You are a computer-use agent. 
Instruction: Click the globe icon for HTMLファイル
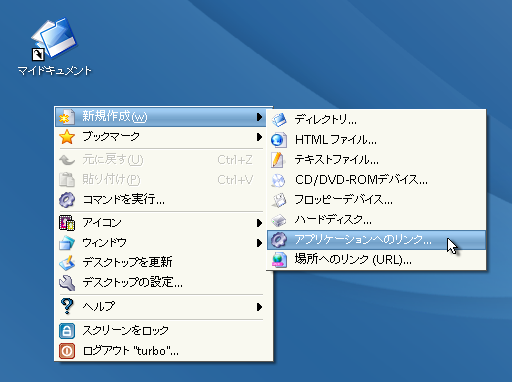click(x=279, y=140)
